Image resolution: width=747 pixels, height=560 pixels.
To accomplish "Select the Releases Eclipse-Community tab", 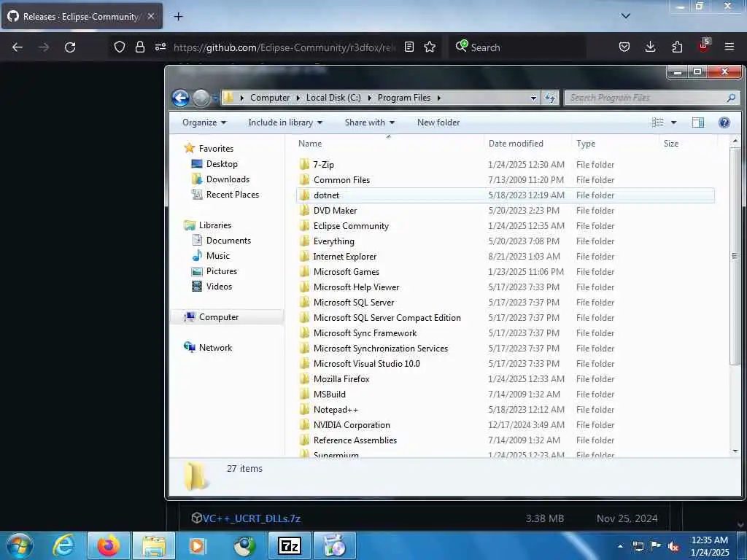I will coord(82,16).
